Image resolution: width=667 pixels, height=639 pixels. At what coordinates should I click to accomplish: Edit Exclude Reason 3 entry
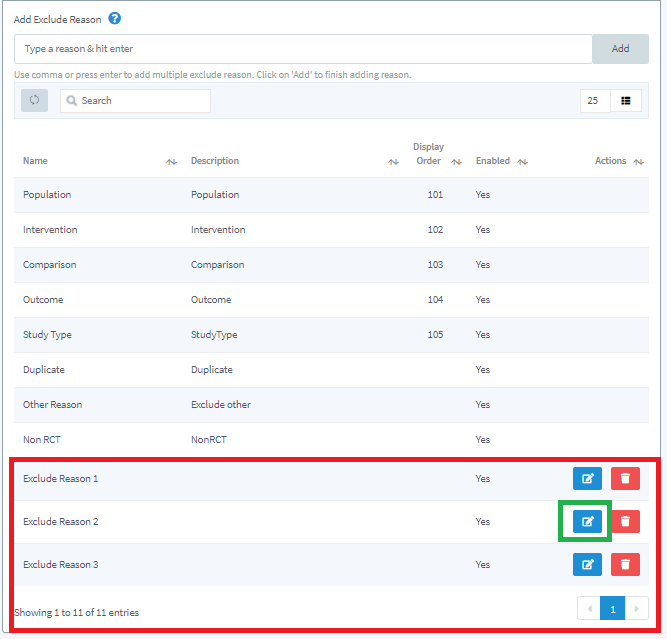[587, 565]
